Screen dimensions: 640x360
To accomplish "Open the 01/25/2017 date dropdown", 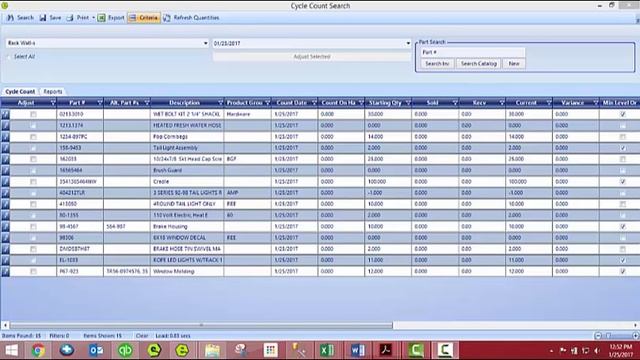I will [408, 43].
